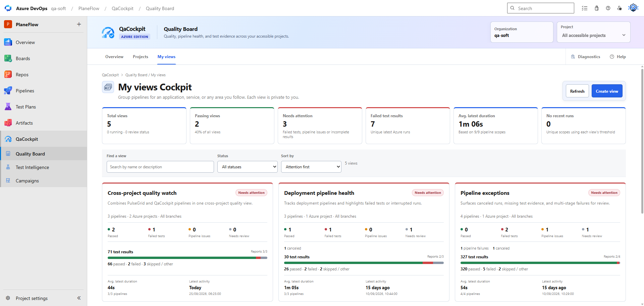Image resolution: width=644 pixels, height=306 pixels.
Task: Open the Artifacts sidebar icon
Action: coord(8,123)
